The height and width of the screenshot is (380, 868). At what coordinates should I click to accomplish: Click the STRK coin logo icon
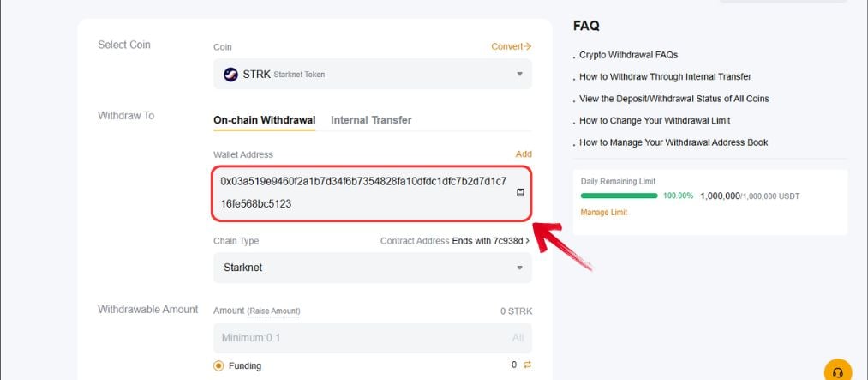point(230,75)
